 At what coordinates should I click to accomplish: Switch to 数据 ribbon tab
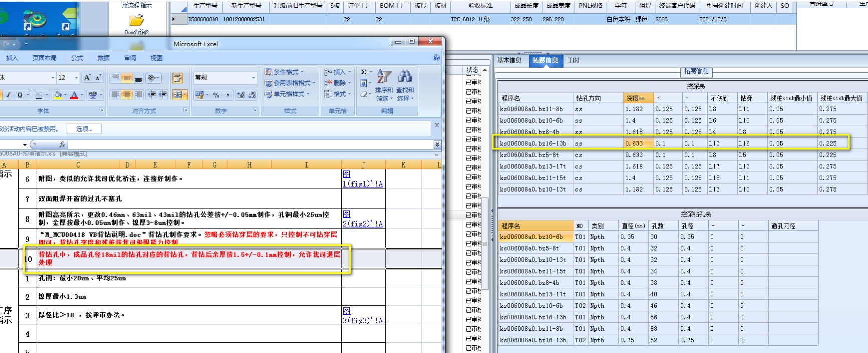click(x=104, y=58)
